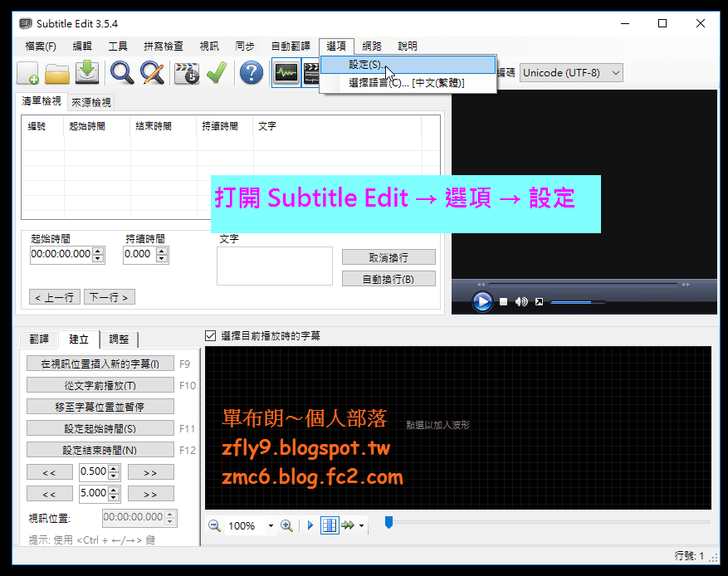Open the 網路 menu
The height and width of the screenshot is (576, 728).
point(371,46)
